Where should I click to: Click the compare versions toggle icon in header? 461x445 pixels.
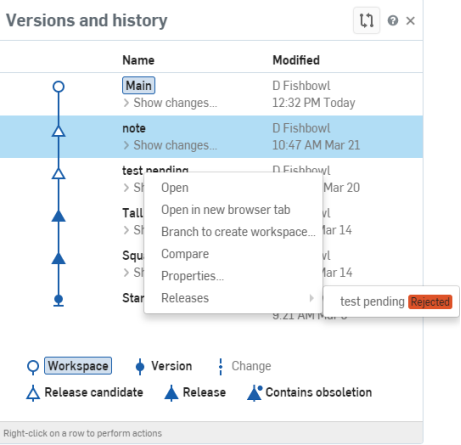[366, 21]
